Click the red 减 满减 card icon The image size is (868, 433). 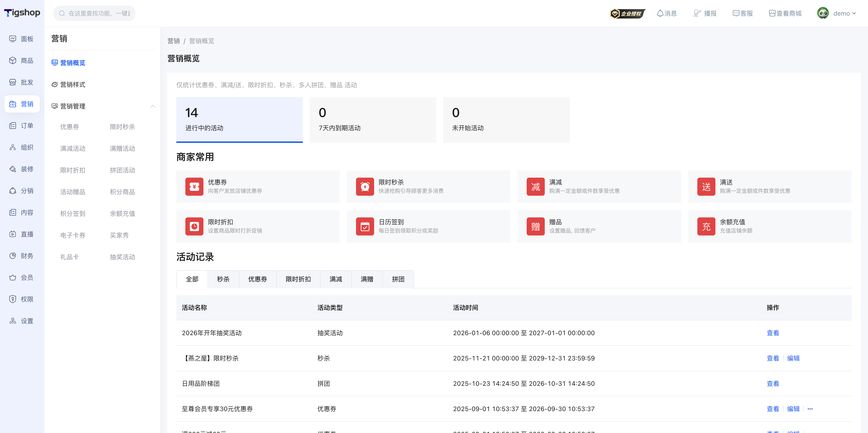(x=536, y=187)
